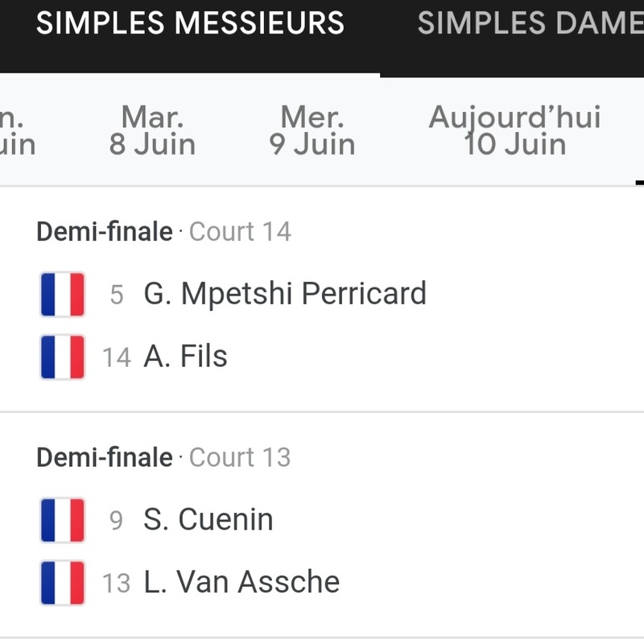Open G. Mpetshi Perricard player name
The height and width of the screenshot is (644, 644).
[285, 294]
